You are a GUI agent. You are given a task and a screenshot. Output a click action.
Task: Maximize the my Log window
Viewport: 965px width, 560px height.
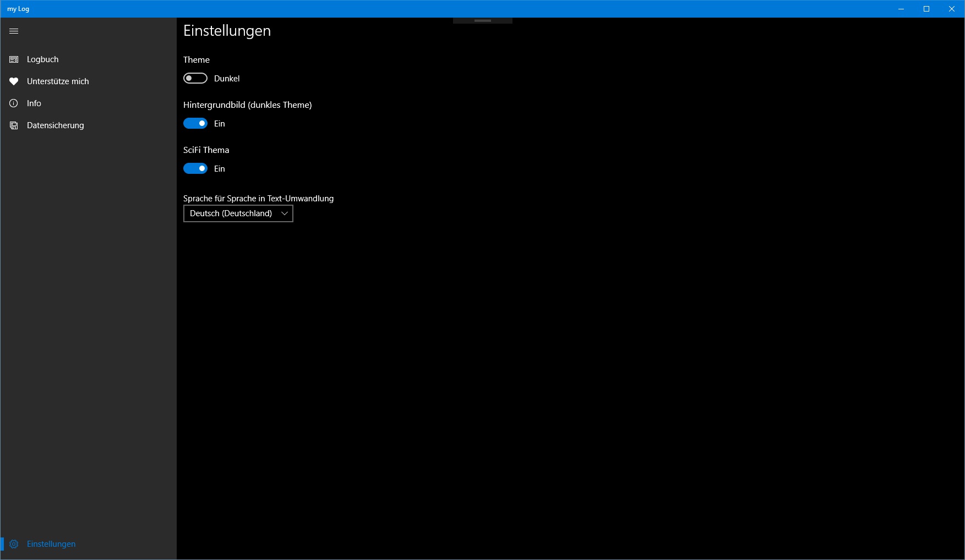tap(926, 9)
